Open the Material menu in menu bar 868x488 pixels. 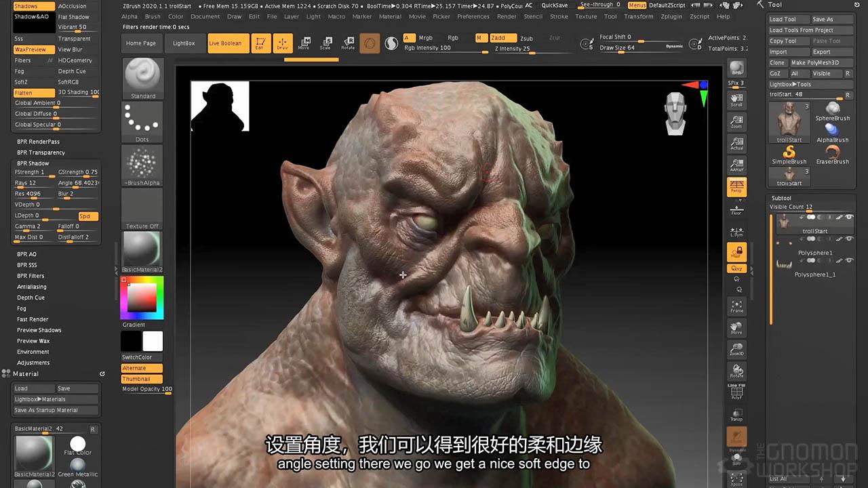[390, 16]
